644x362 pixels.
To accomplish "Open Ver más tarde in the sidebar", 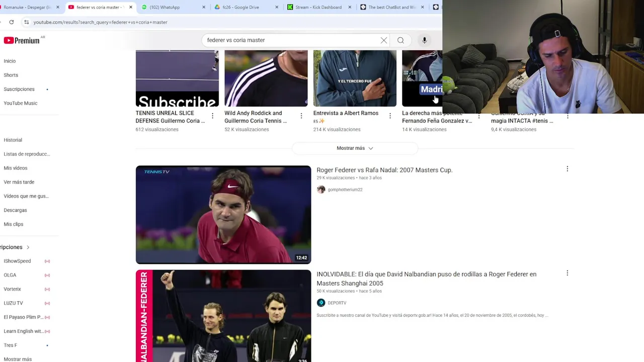I will point(19,182).
